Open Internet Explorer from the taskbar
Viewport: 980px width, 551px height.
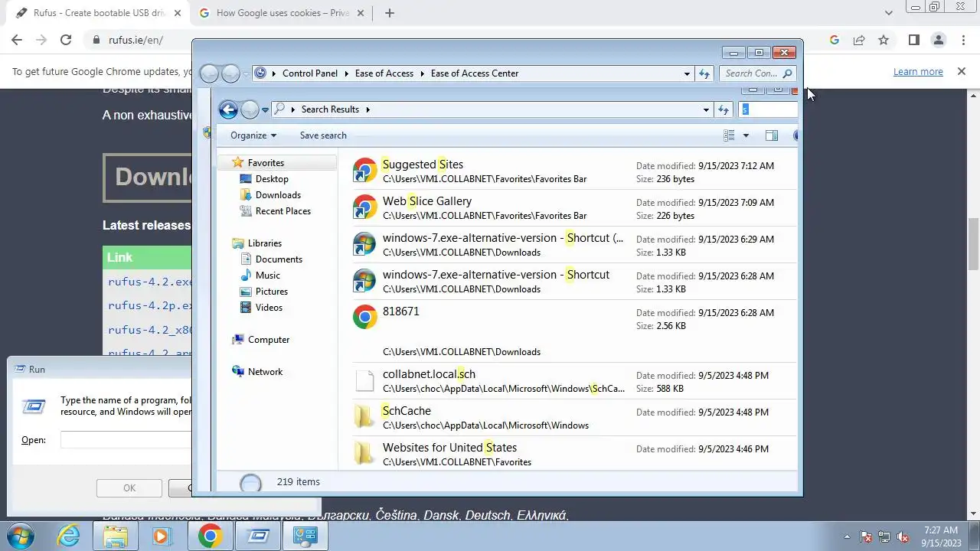coord(69,536)
